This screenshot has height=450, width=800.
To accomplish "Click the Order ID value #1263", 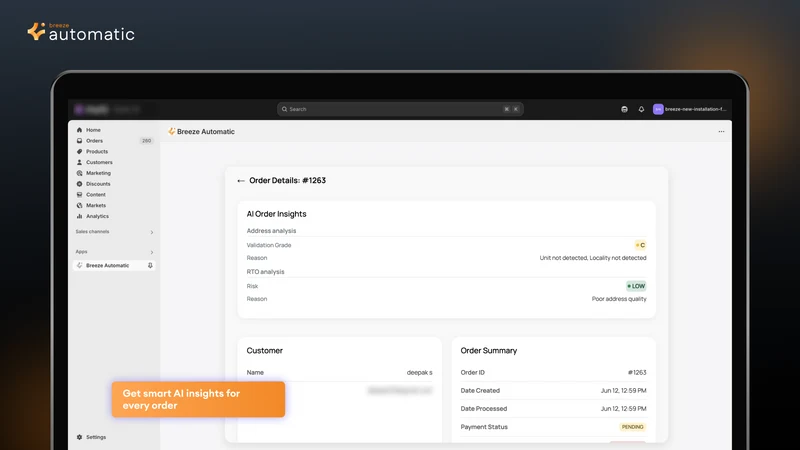I will tap(637, 373).
